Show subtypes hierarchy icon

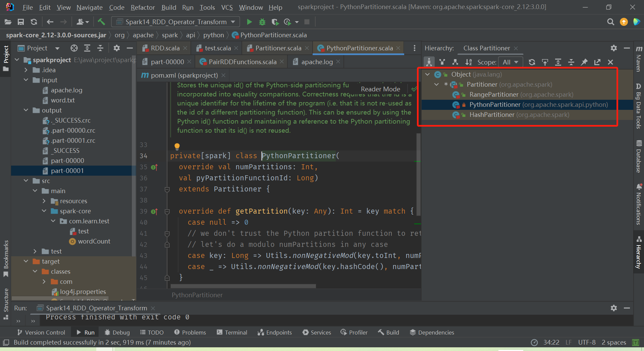pyautogui.click(x=455, y=62)
